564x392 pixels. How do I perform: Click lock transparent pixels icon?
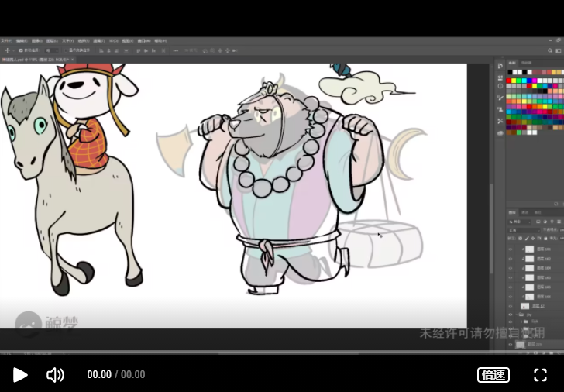point(521,239)
